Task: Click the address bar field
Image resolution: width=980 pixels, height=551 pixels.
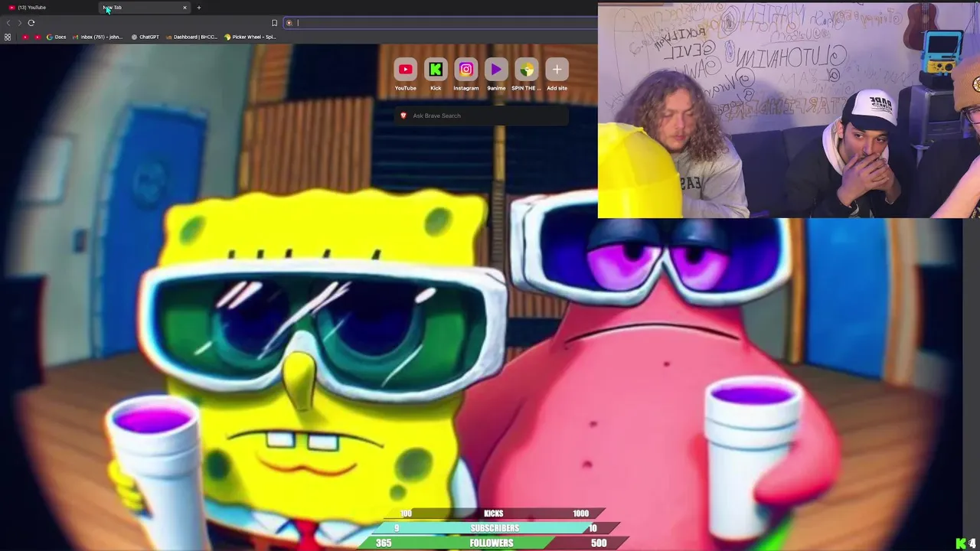Action: [x=440, y=23]
